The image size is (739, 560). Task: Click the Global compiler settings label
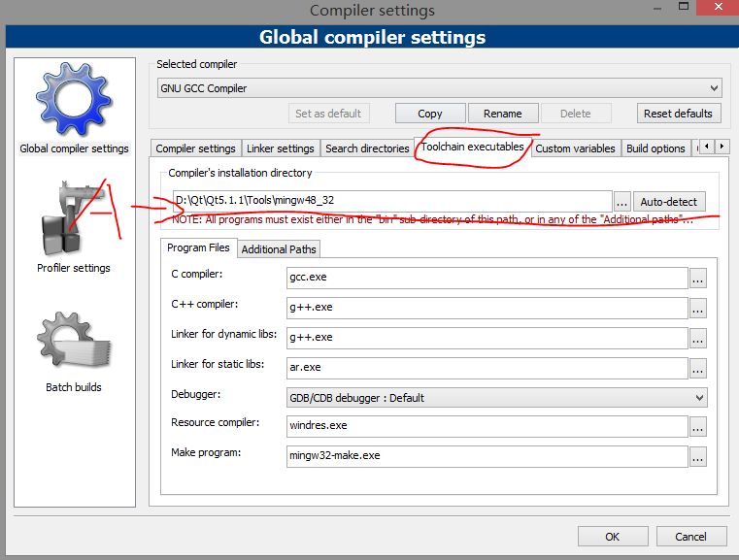pyautogui.click(x=74, y=148)
